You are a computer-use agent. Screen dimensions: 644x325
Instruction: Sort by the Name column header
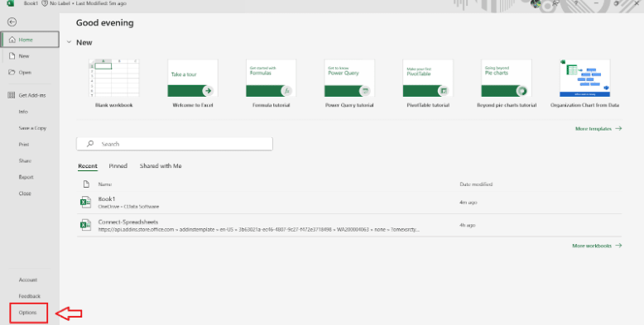click(105, 184)
